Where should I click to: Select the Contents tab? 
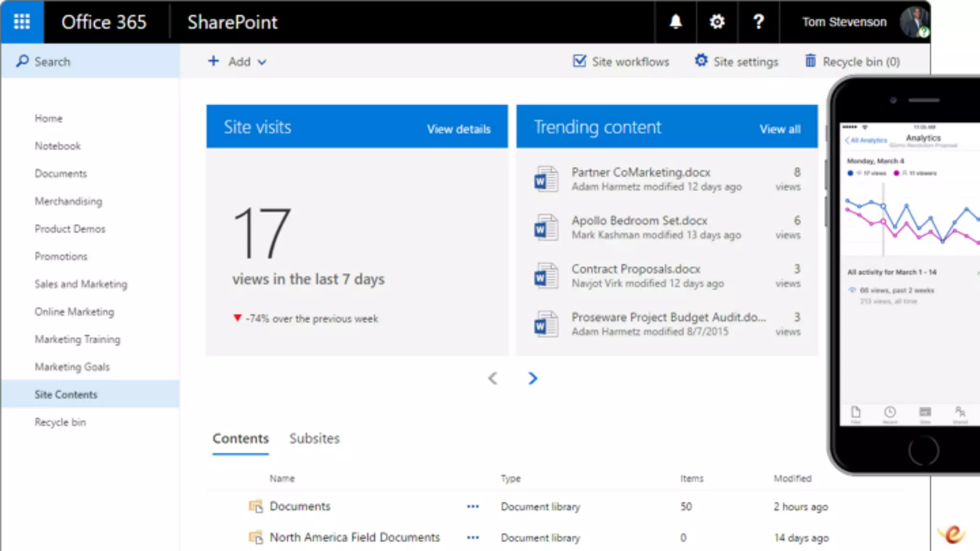[241, 439]
